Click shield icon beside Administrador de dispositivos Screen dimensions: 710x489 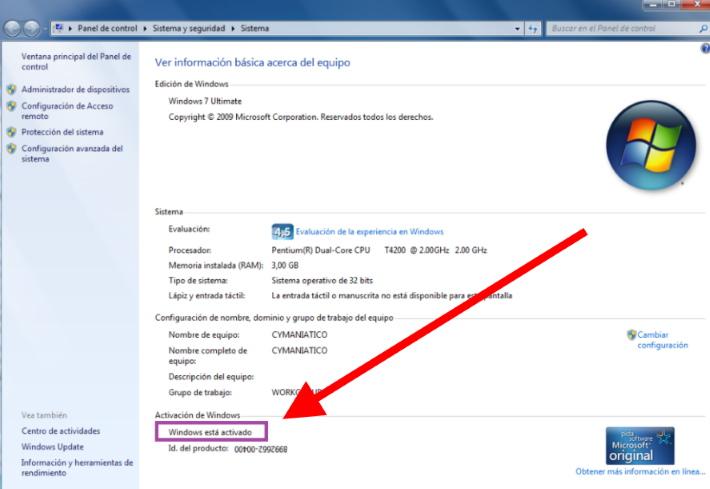click(x=12, y=89)
